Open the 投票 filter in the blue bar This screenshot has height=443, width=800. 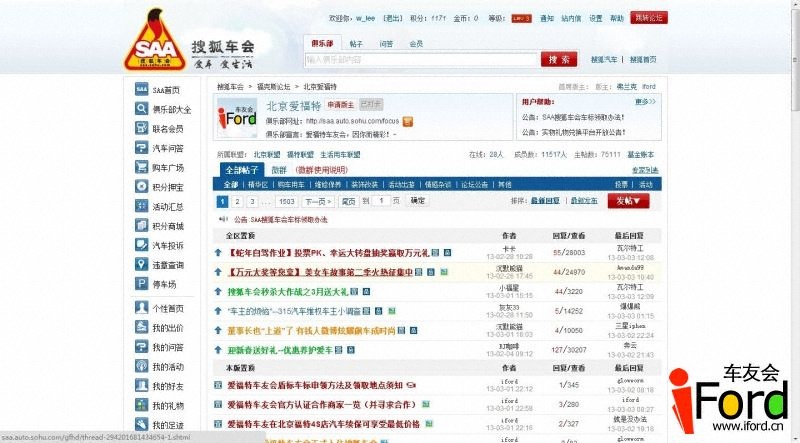621,185
